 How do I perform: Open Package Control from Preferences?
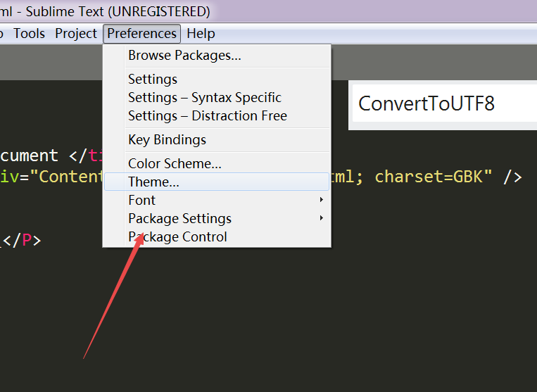tap(217, 236)
